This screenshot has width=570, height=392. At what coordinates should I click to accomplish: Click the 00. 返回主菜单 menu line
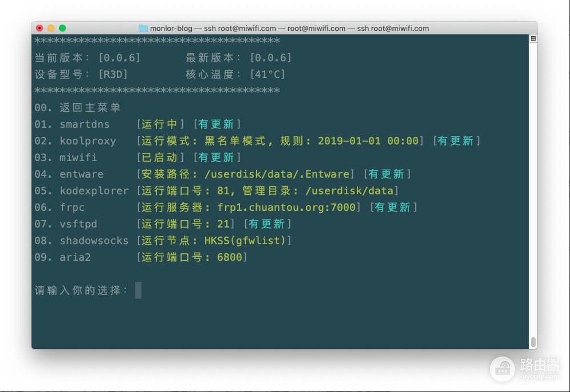click(77, 108)
